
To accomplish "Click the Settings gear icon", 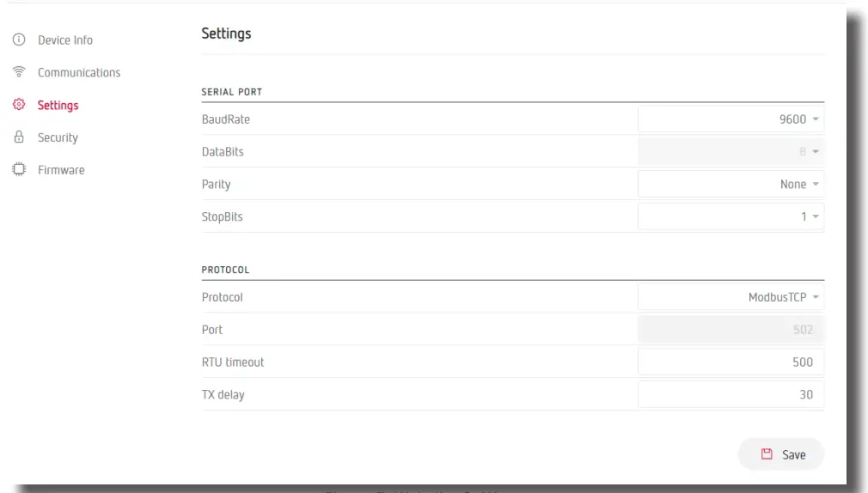I will tap(18, 105).
